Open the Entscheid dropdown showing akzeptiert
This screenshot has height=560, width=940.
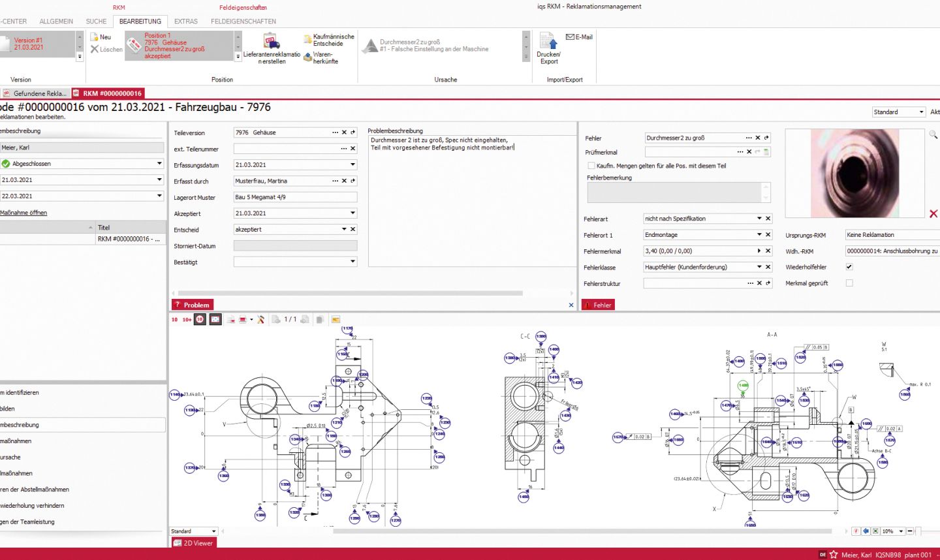pyautogui.click(x=344, y=230)
